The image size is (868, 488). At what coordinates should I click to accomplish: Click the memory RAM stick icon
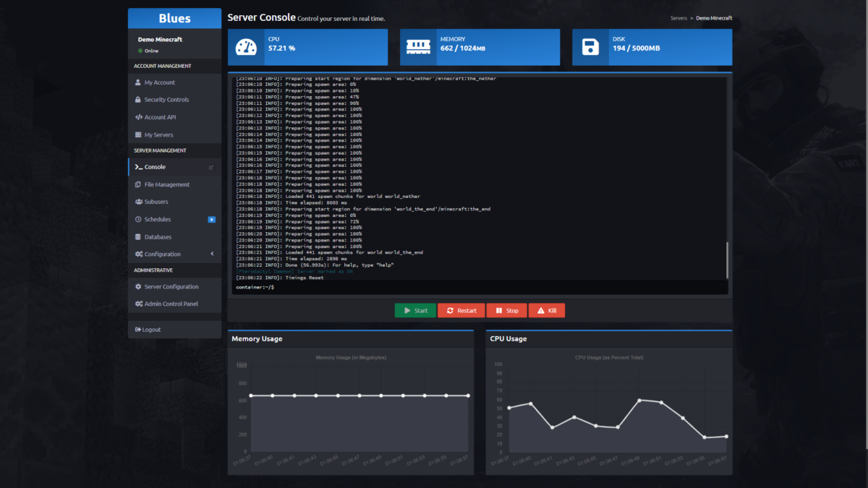[417, 48]
